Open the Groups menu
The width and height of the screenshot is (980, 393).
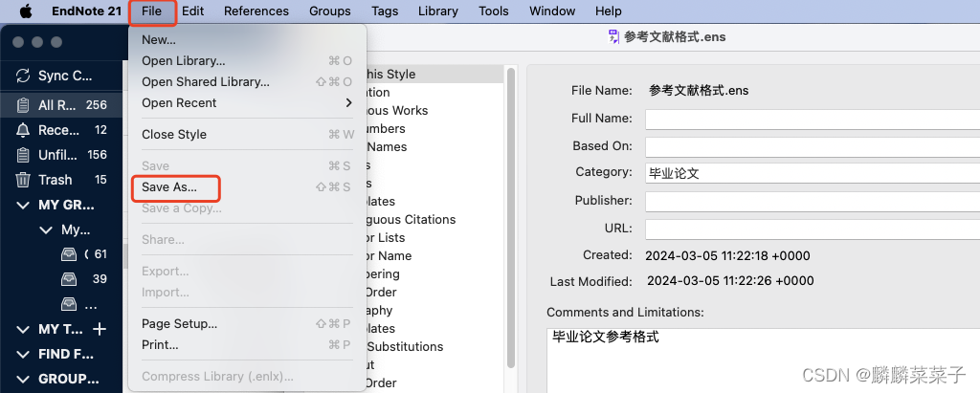(x=330, y=11)
